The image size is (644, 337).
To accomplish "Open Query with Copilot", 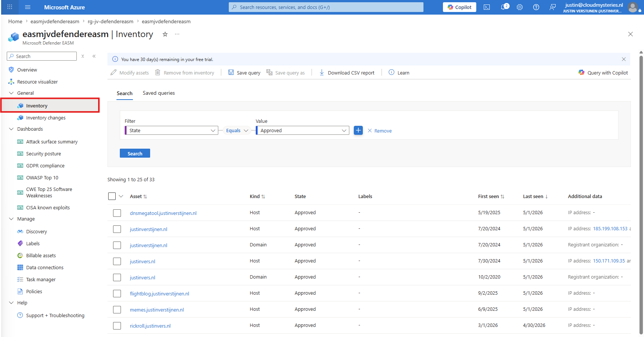I will pyautogui.click(x=603, y=73).
